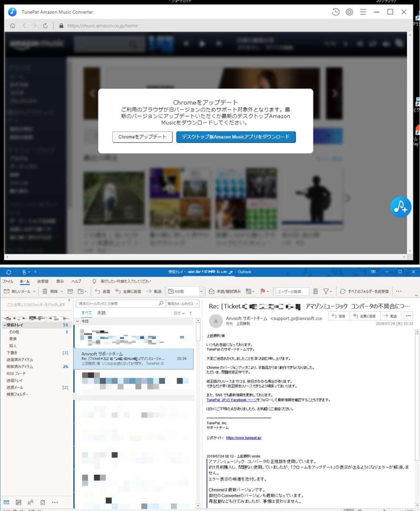Open the 新しいメール dropdown arrow
Viewport: 420px width, 511px height.
tap(34, 291)
